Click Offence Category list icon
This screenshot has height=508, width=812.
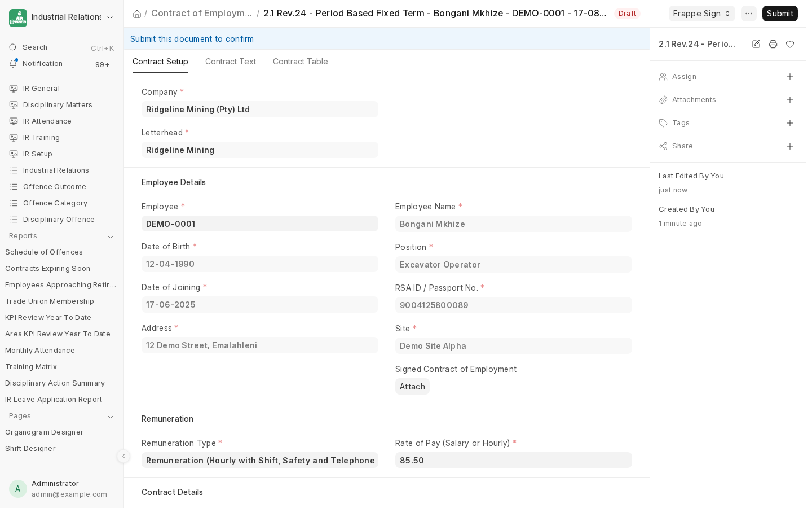(14, 203)
